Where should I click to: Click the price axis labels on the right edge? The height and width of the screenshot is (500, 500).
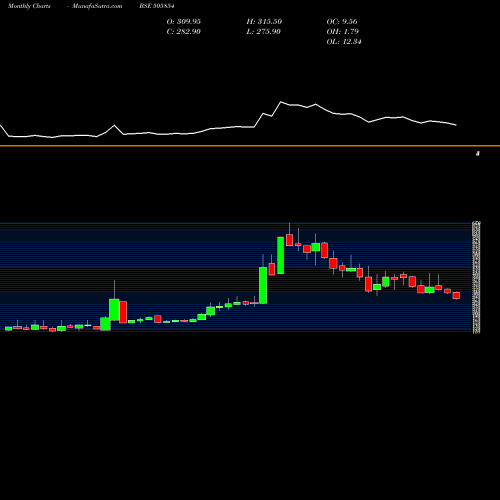476,277
